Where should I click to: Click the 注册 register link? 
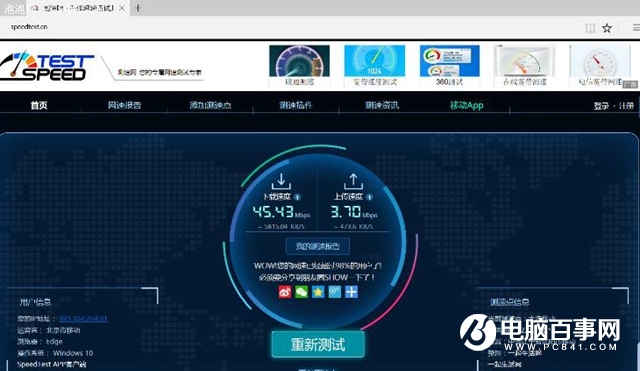pyautogui.click(x=626, y=106)
